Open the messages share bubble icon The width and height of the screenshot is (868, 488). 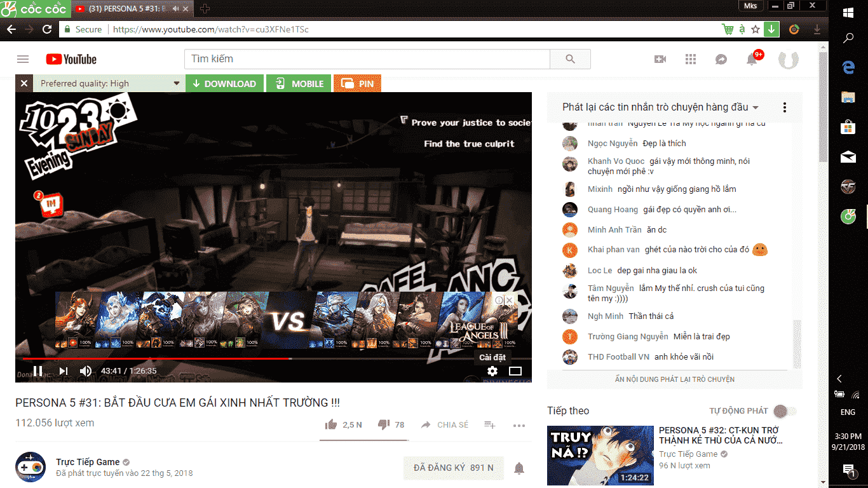click(x=721, y=59)
